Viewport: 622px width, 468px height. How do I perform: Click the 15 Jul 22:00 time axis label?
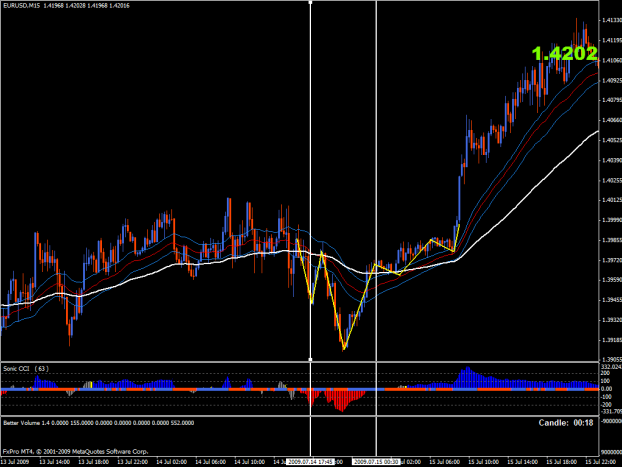coord(601,462)
